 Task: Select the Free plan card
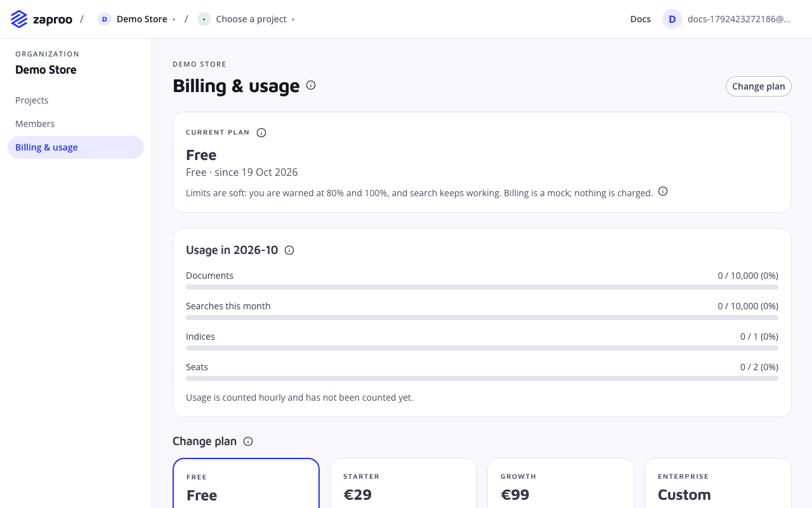point(246,483)
